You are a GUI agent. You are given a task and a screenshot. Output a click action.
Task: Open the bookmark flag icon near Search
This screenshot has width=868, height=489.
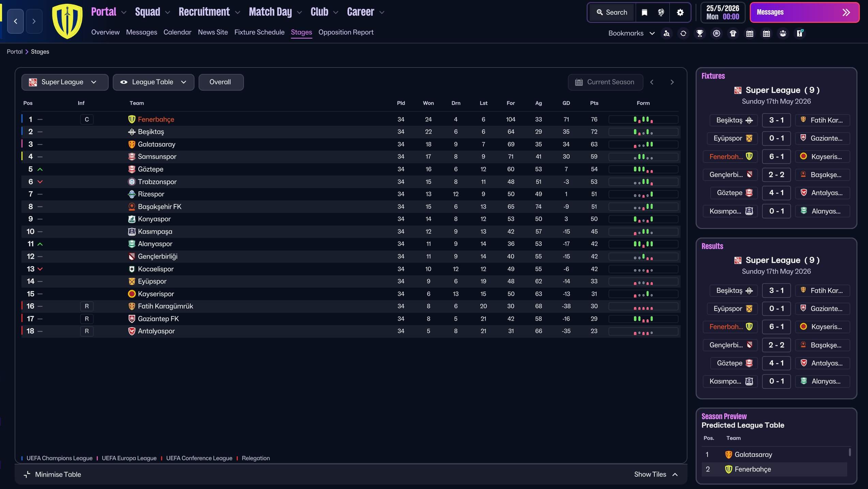pos(644,13)
